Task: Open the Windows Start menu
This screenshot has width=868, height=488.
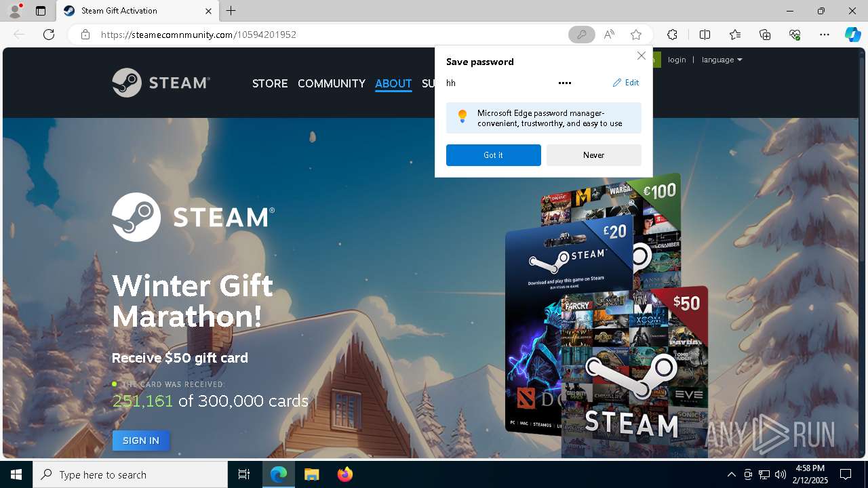Action: (16, 474)
